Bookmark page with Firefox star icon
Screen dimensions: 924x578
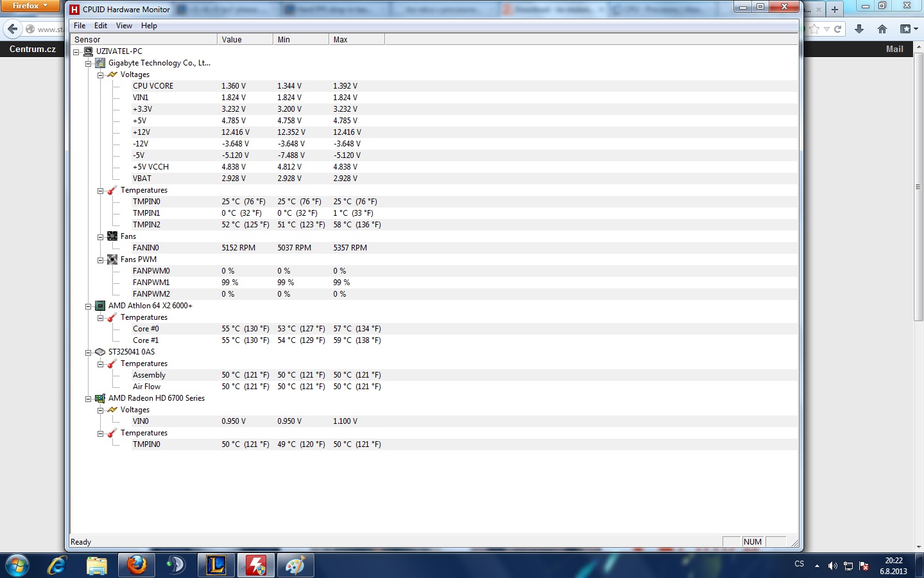point(814,29)
